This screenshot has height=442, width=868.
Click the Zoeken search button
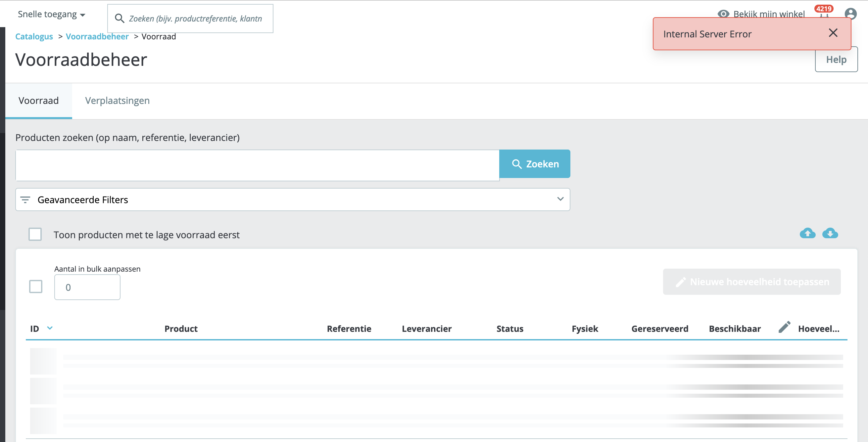(535, 164)
